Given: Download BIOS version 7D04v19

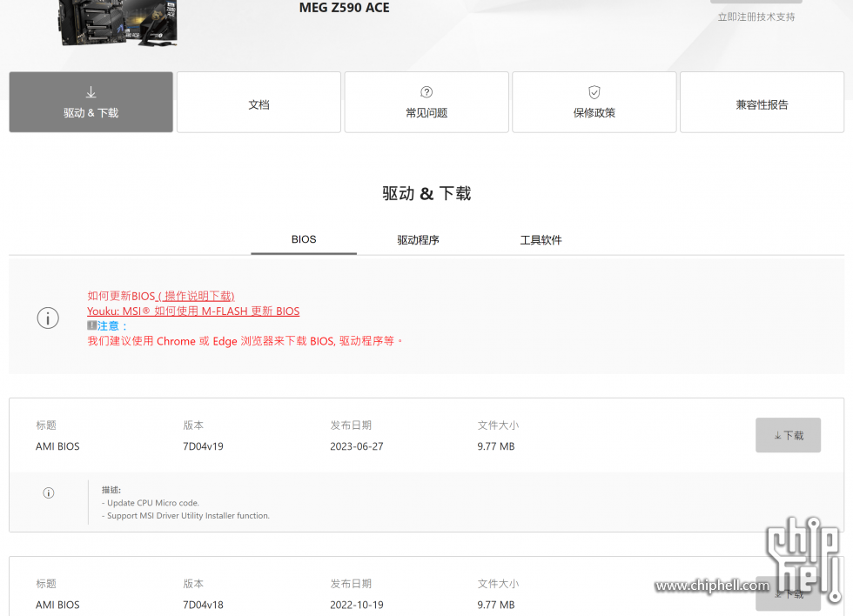Looking at the screenshot, I should tap(788, 435).
